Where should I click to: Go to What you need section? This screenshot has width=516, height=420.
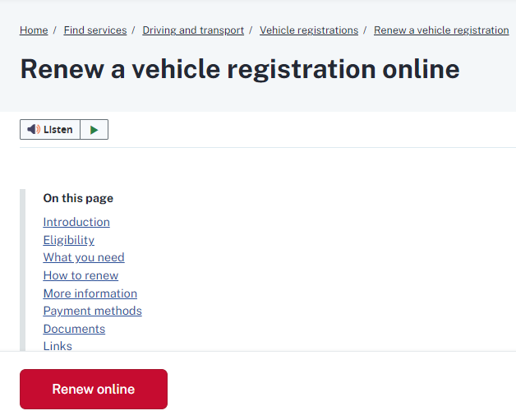[84, 257]
